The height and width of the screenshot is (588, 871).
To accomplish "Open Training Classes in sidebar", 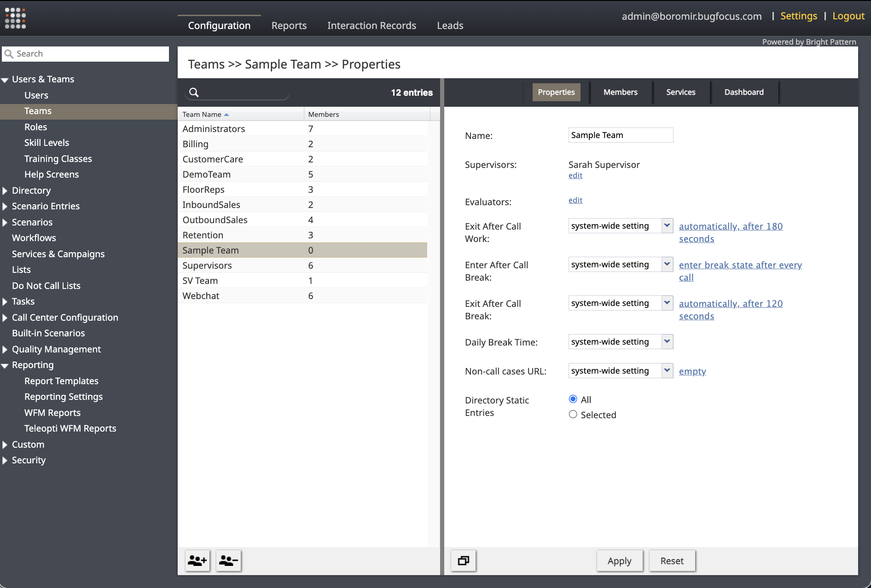I will pos(58,159).
